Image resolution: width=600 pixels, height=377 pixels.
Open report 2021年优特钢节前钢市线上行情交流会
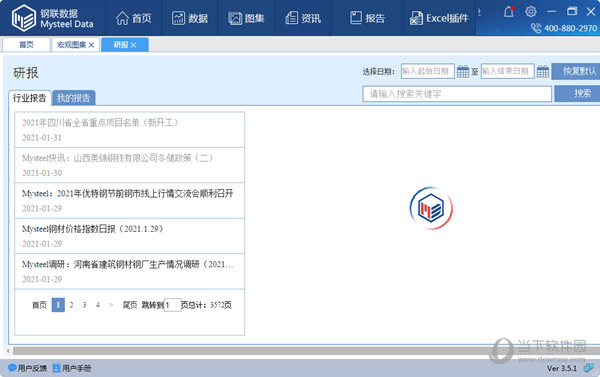click(129, 201)
